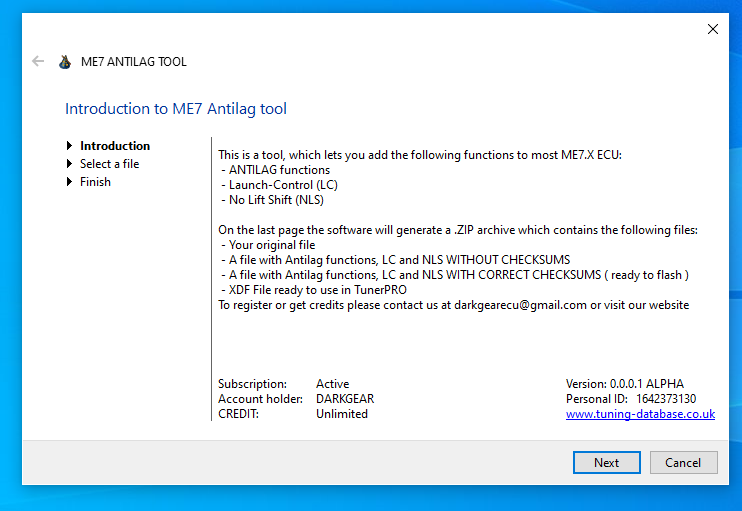Image resolution: width=742 pixels, height=511 pixels.
Task: Click the Subscription Active status value
Action: (332, 384)
